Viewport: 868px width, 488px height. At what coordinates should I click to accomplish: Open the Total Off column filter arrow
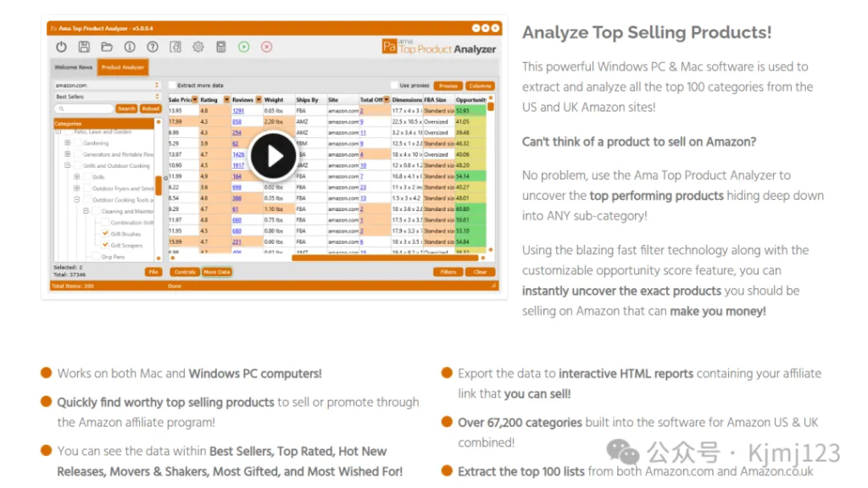pyautogui.click(x=387, y=100)
